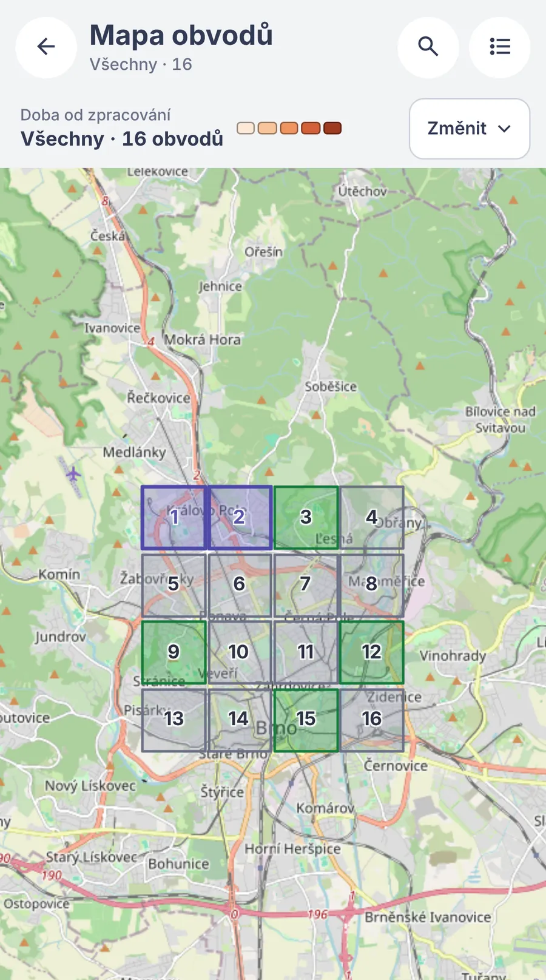Click the Doba od zpracování label
Image resolution: width=546 pixels, height=980 pixels.
pos(95,115)
